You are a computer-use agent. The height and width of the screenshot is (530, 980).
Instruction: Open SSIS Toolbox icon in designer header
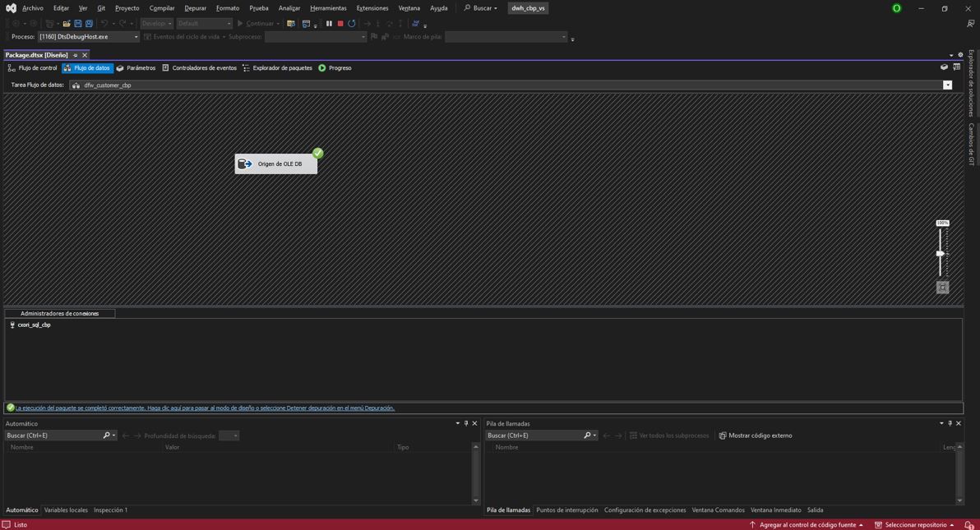pyautogui.click(x=944, y=67)
